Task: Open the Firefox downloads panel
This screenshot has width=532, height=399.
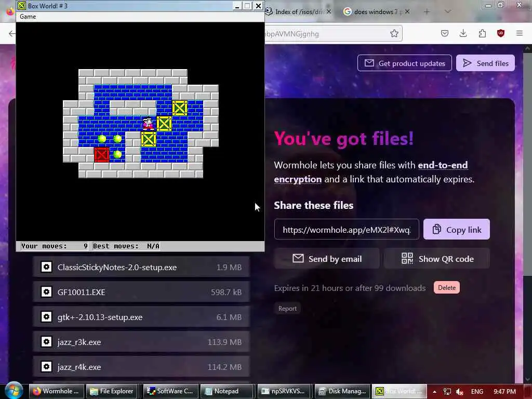Action: tap(463, 33)
